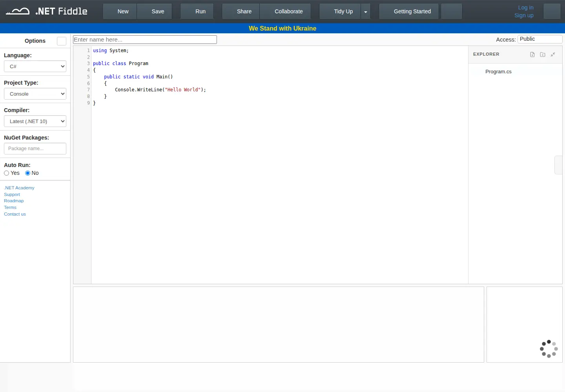
Task: Select the Yes radio for Auto Run
Action: tap(7, 173)
